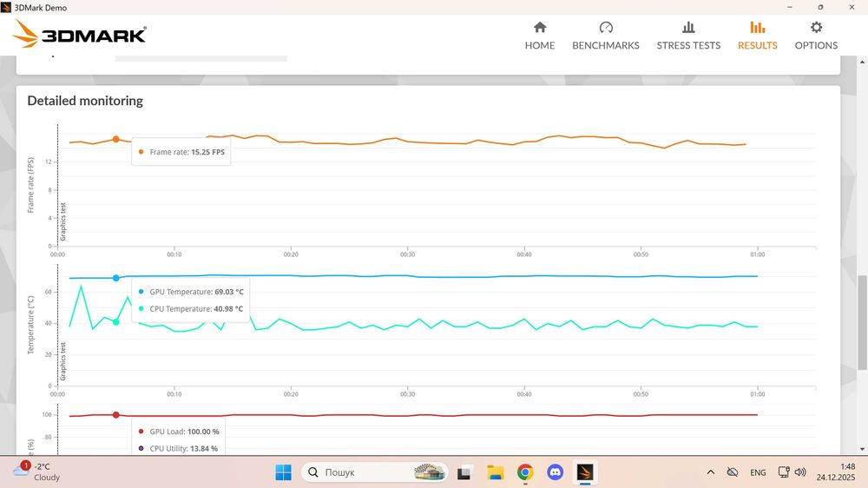The height and width of the screenshot is (488, 868).
Task: Open the Windows Start menu
Action: pyautogui.click(x=283, y=472)
